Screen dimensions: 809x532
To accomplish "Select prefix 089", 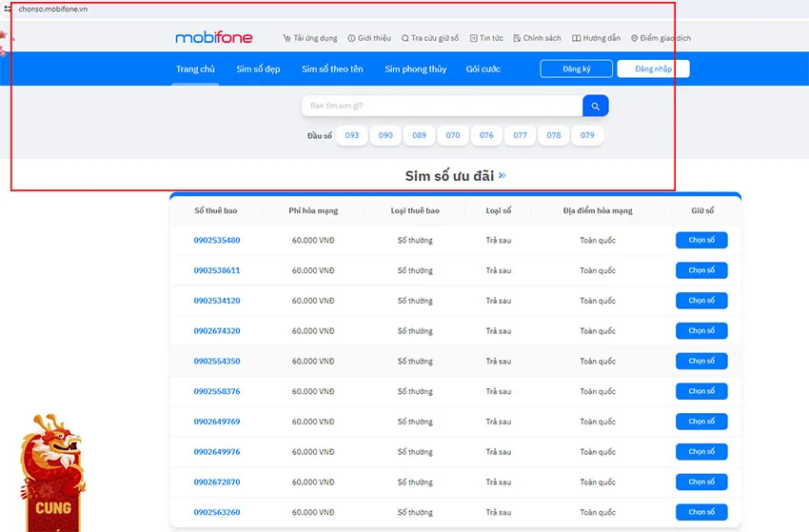I will coord(419,135).
